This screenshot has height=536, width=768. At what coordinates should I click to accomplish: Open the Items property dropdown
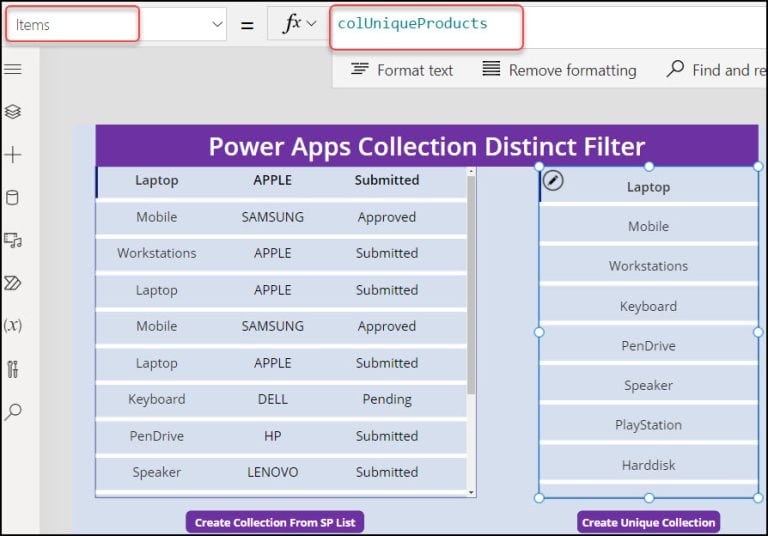coord(216,24)
